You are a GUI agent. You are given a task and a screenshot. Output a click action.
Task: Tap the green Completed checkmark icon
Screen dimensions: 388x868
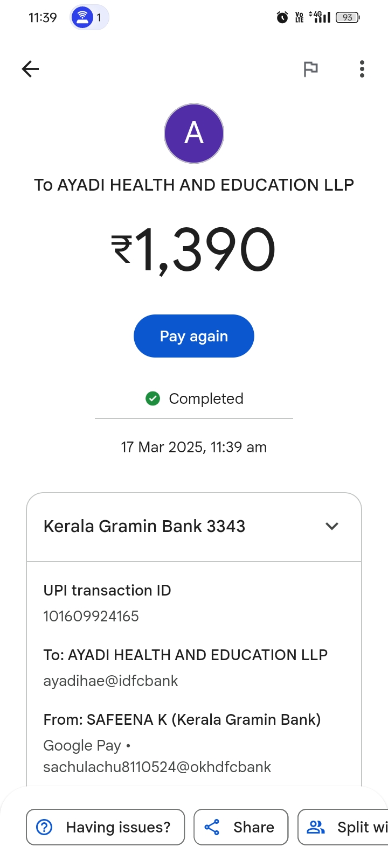tap(153, 398)
